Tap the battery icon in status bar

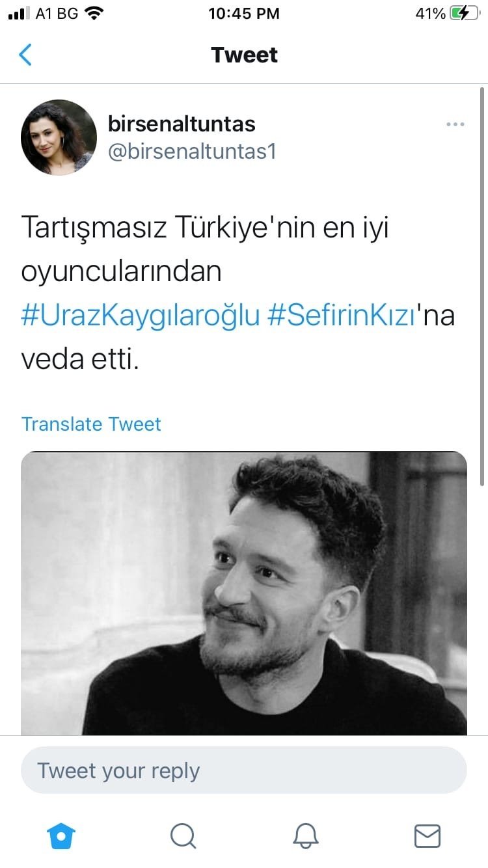pyautogui.click(x=464, y=14)
